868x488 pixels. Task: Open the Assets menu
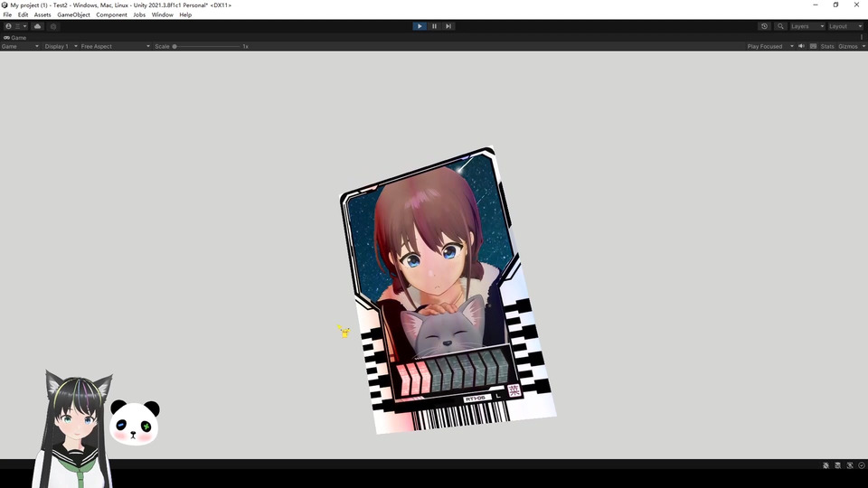42,15
